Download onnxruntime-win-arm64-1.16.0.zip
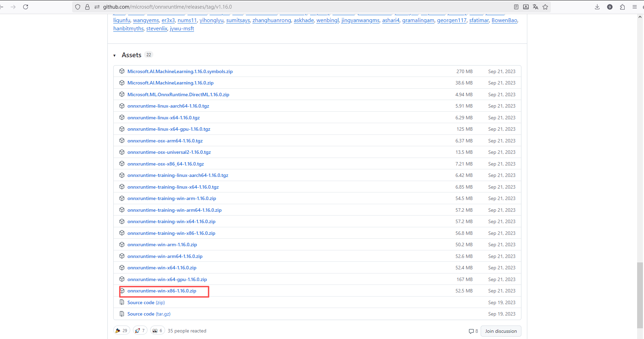This screenshot has height=339, width=644. (x=165, y=256)
